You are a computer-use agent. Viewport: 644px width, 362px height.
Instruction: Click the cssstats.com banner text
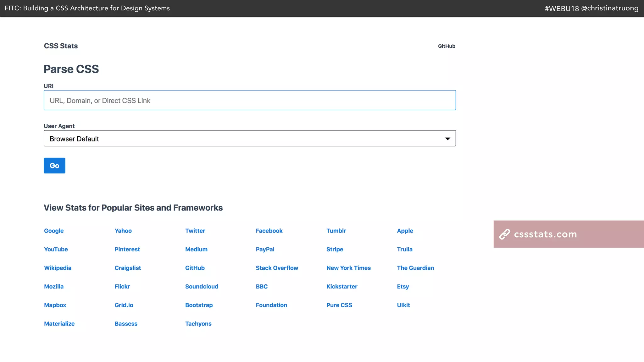545,234
